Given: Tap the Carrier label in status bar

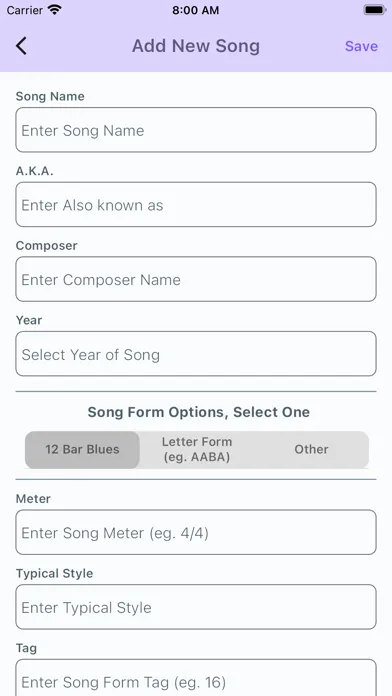Looking at the screenshot, I should point(25,10).
